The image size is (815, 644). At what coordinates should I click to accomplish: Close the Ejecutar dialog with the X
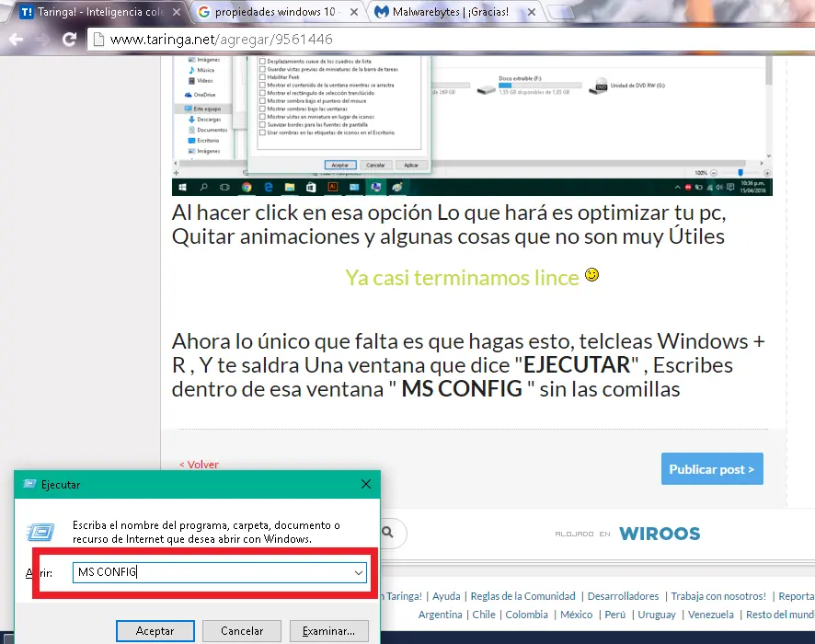pos(366,484)
